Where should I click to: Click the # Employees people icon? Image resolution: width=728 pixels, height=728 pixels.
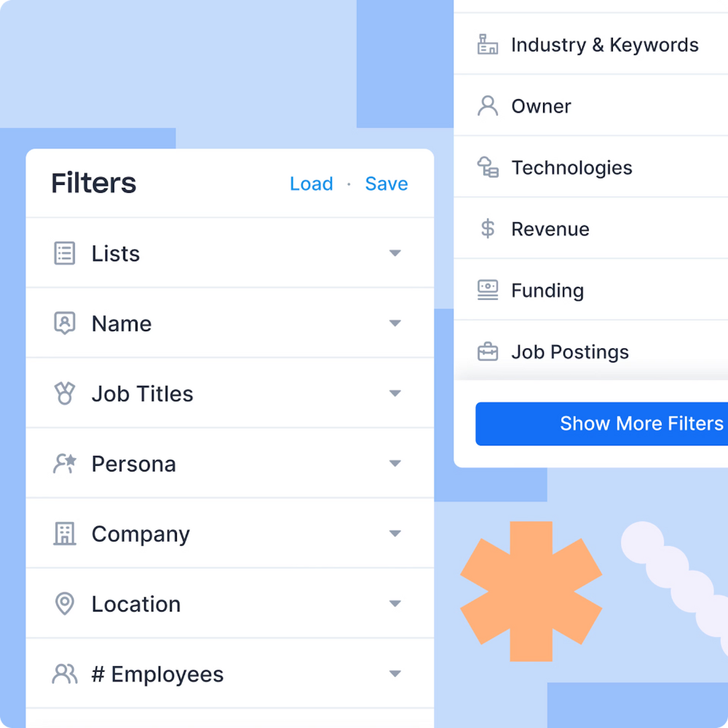[x=65, y=674]
